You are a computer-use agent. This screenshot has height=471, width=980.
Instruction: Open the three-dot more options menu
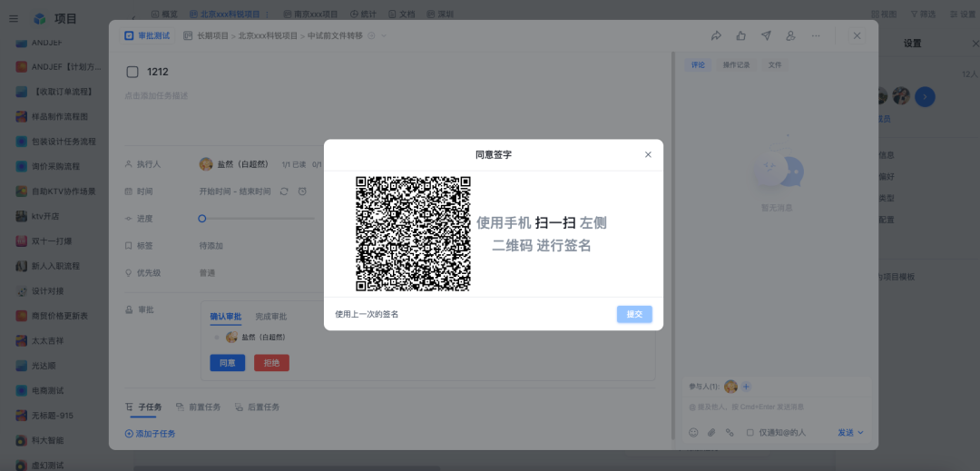pyautogui.click(x=816, y=35)
